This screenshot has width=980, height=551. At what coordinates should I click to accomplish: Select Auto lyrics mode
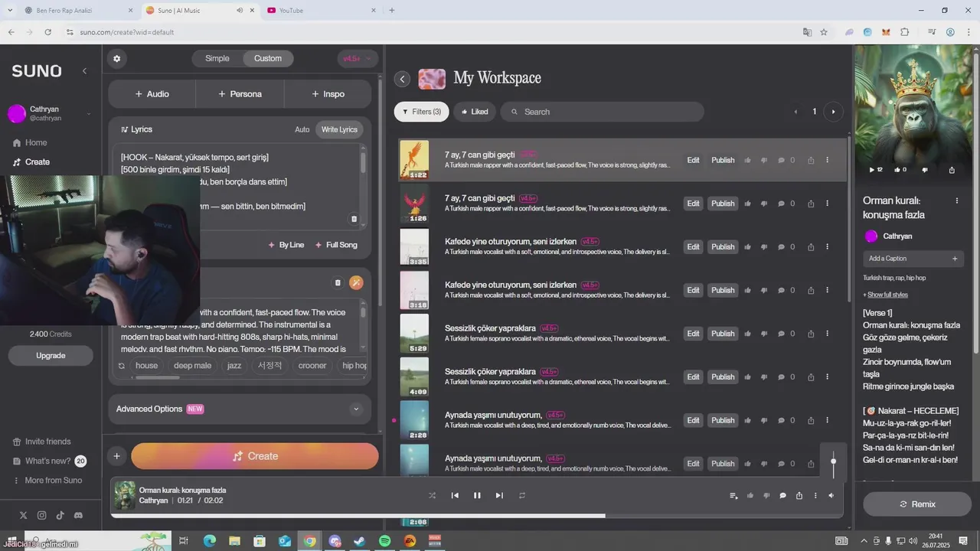click(302, 129)
